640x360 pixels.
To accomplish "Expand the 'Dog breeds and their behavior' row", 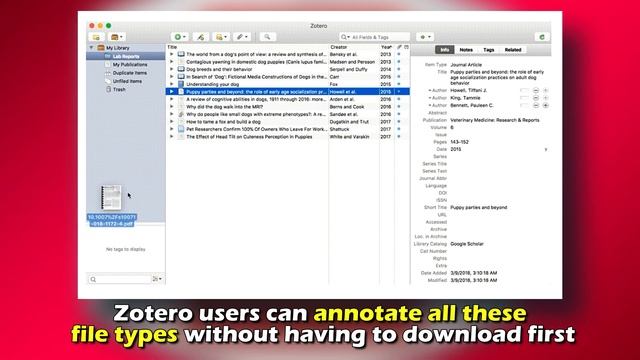I will pos(171,69).
